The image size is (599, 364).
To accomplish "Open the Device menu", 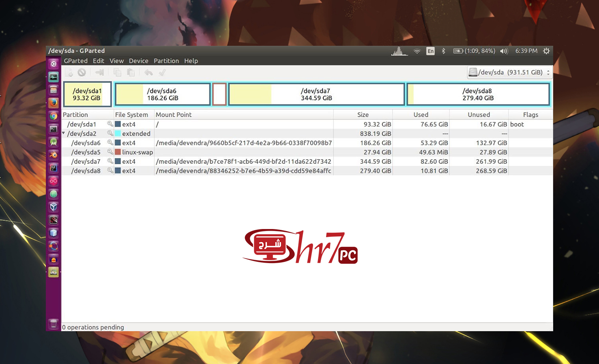I will tap(139, 61).
